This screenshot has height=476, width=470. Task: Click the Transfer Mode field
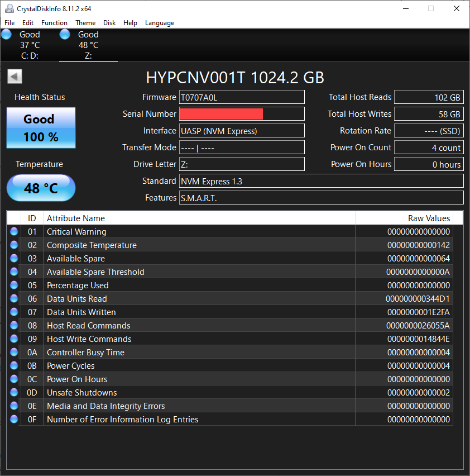242,147
